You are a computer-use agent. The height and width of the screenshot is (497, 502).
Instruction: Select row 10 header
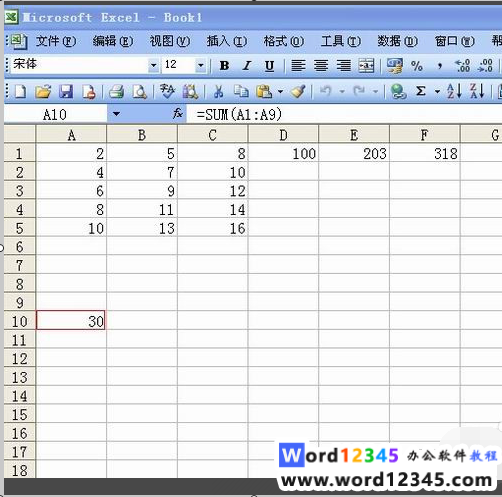pos(19,321)
